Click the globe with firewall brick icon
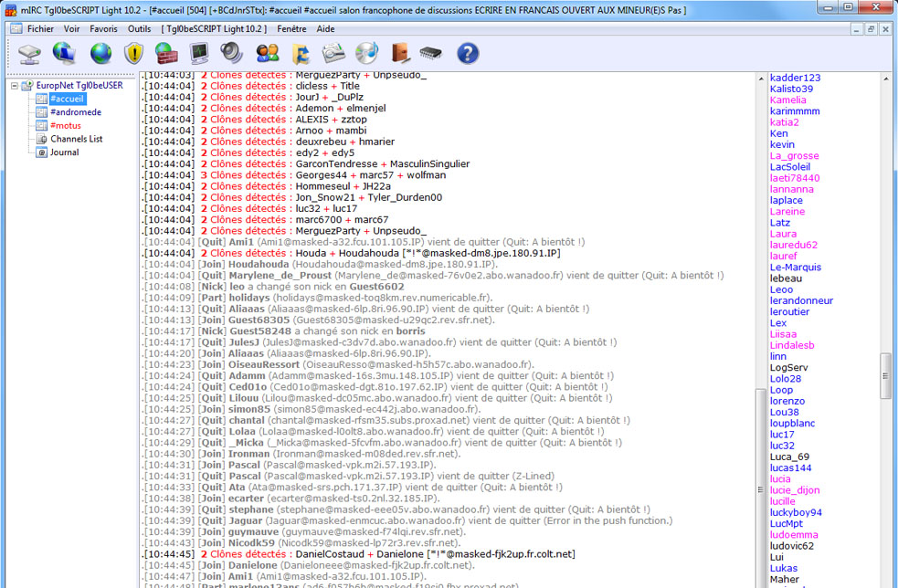The height and width of the screenshot is (588, 898). [x=166, y=53]
